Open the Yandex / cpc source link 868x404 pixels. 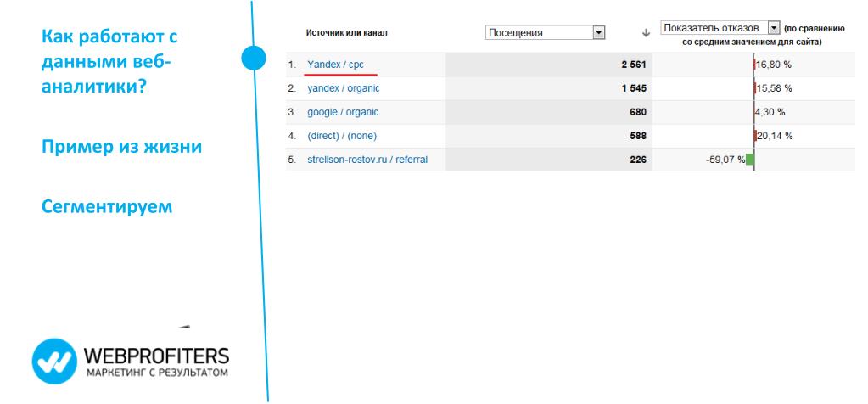(x=335, y=65)
